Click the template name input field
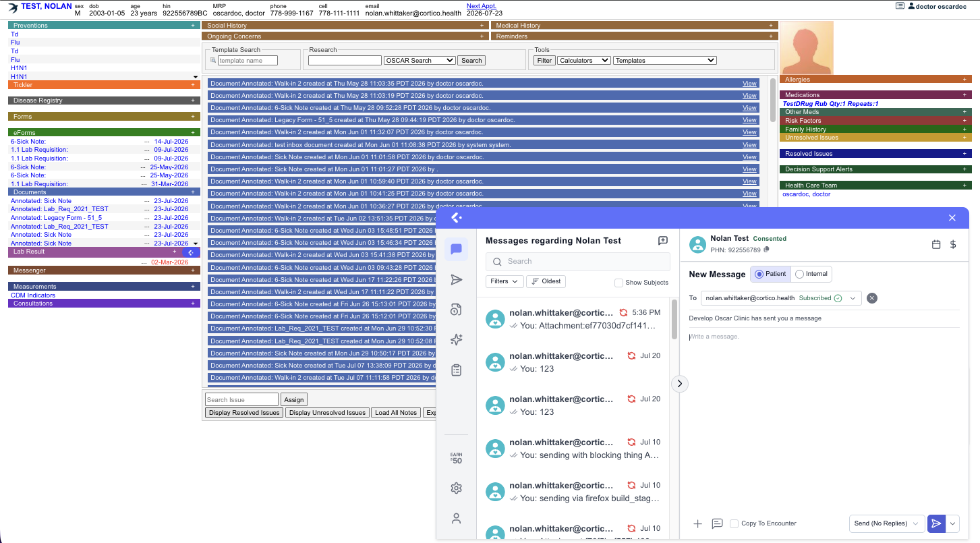The width and height of the screenshot is (980, 543). click(x=248, y=61)
